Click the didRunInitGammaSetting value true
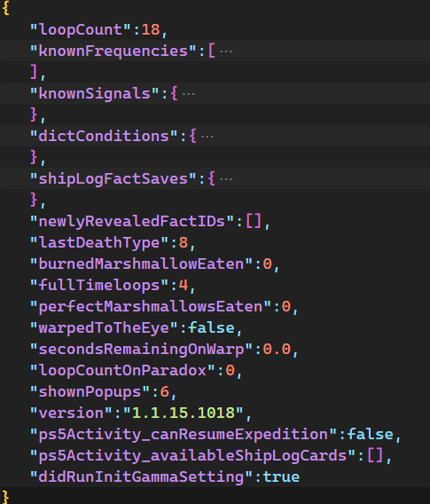 point(282,477)
